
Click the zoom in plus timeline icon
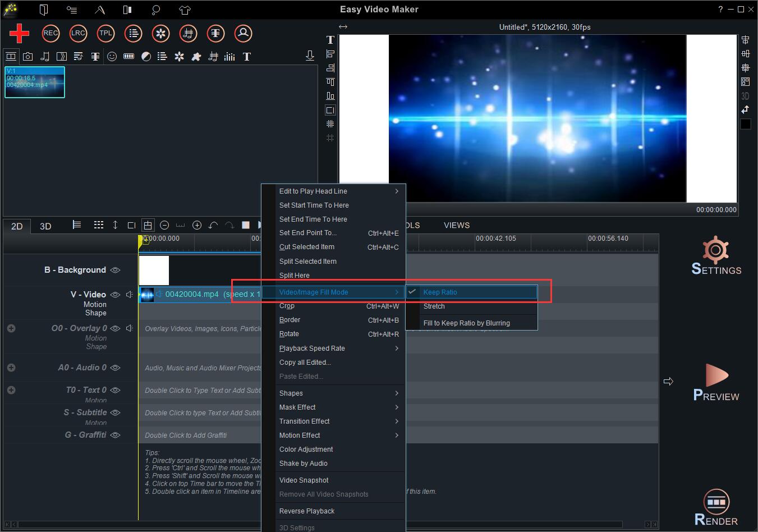(x=197, y=225)
